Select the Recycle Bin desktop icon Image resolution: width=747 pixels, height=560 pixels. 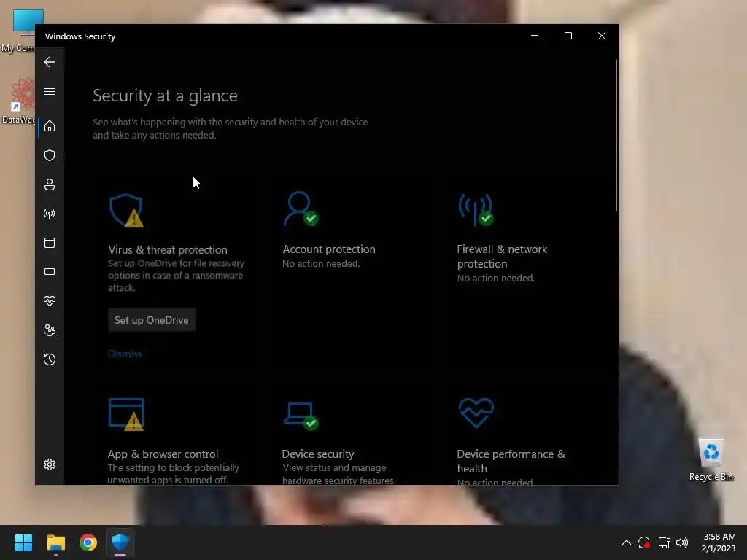(711, 459)
